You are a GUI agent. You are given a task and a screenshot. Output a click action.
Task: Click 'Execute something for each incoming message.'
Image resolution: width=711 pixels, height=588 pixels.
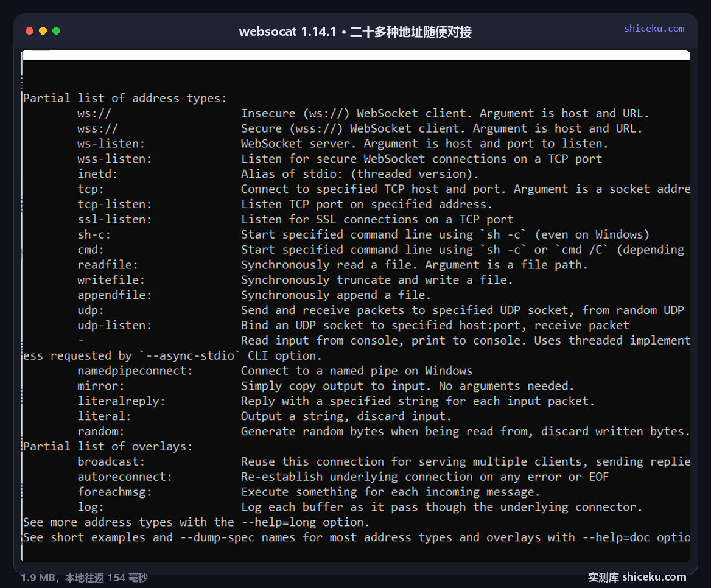(390, 492)
